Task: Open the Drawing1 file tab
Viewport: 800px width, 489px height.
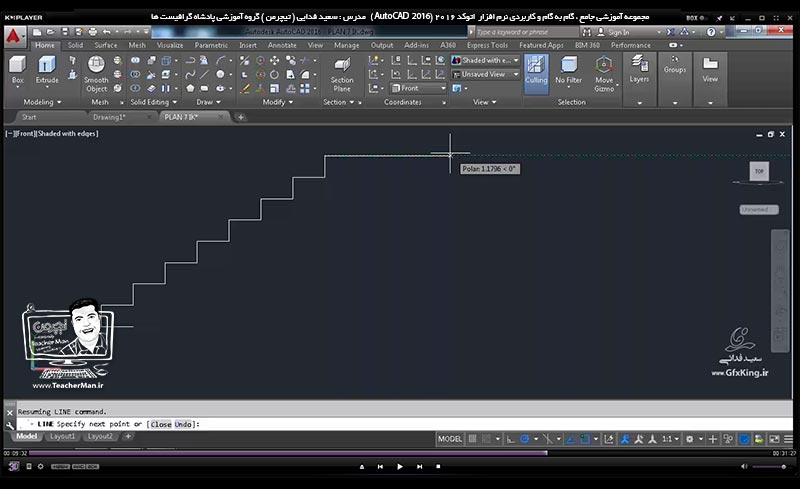Action: click(x=109, y=117)
